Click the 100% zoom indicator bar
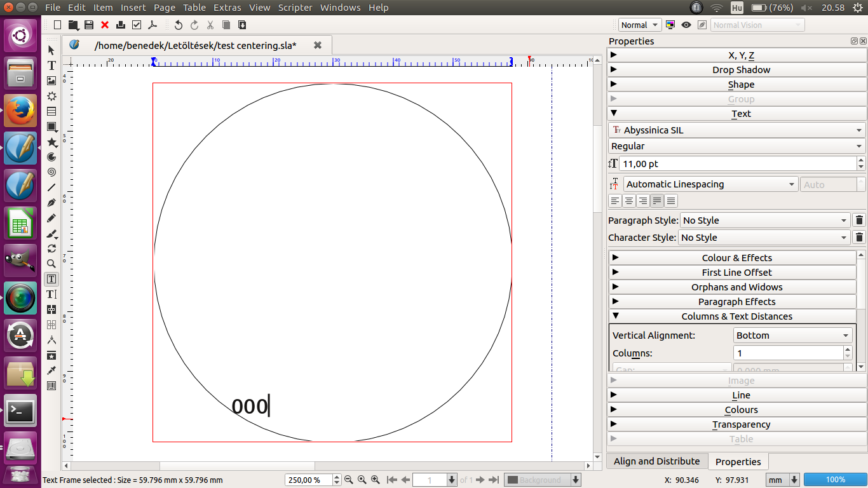 [x=835, y=480]
